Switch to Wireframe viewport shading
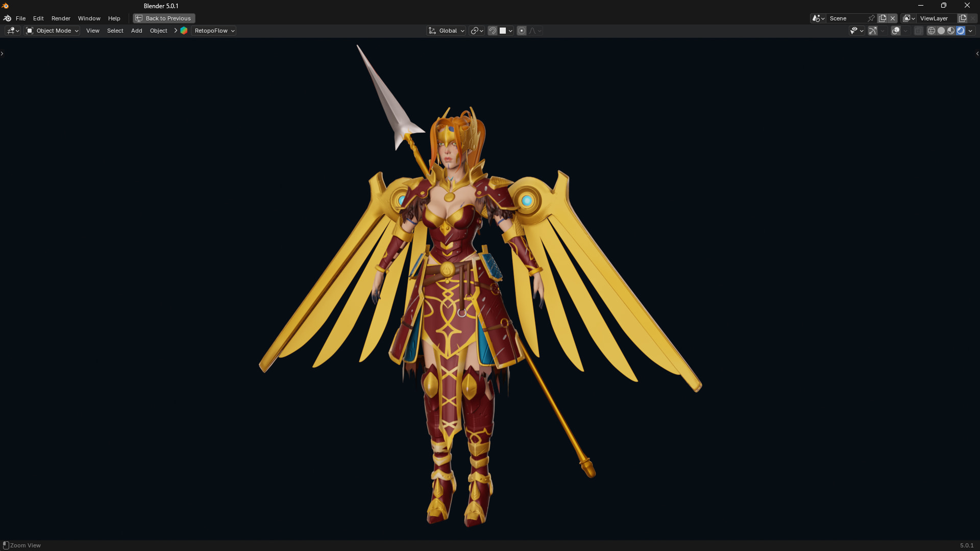Viewport: 980px width, 551px height. coord(932,31)
